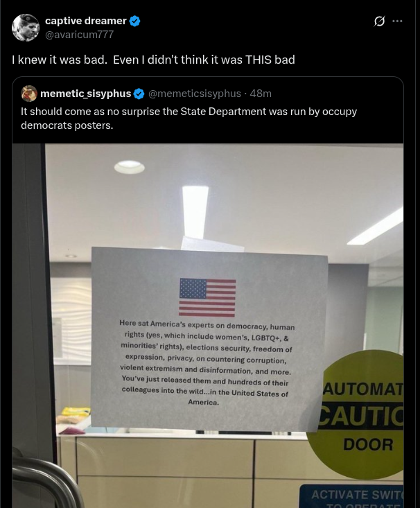Click the American flag on the paper sign
Screen dimensions: 420x508
pos(207,297)
